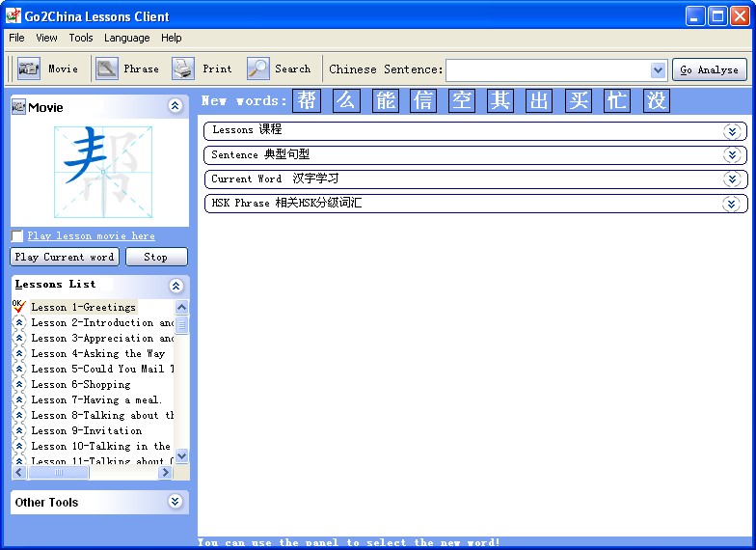Select new word 买
756x550 pixels.
pos(579,100)
